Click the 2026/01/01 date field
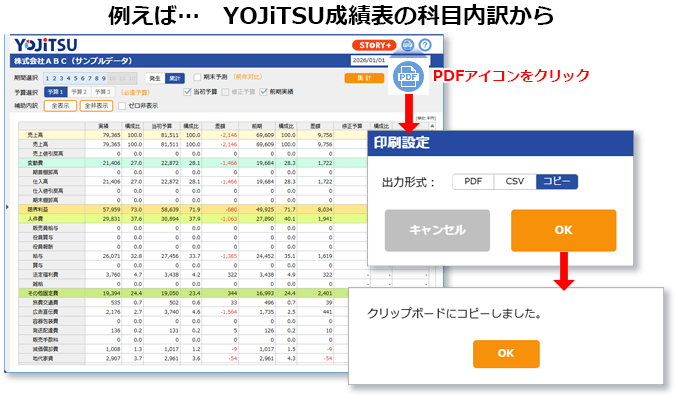 369,60
